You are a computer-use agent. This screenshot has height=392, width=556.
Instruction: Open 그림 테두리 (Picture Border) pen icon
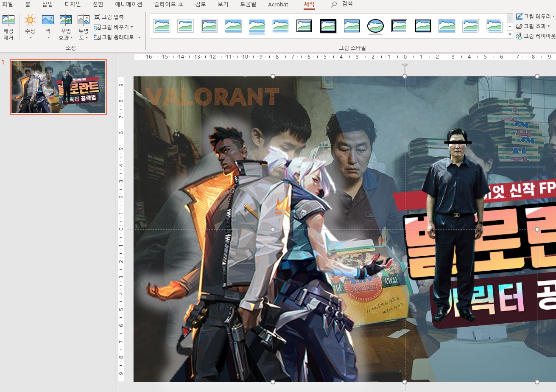pyautogui.click(x=519, y=17)
